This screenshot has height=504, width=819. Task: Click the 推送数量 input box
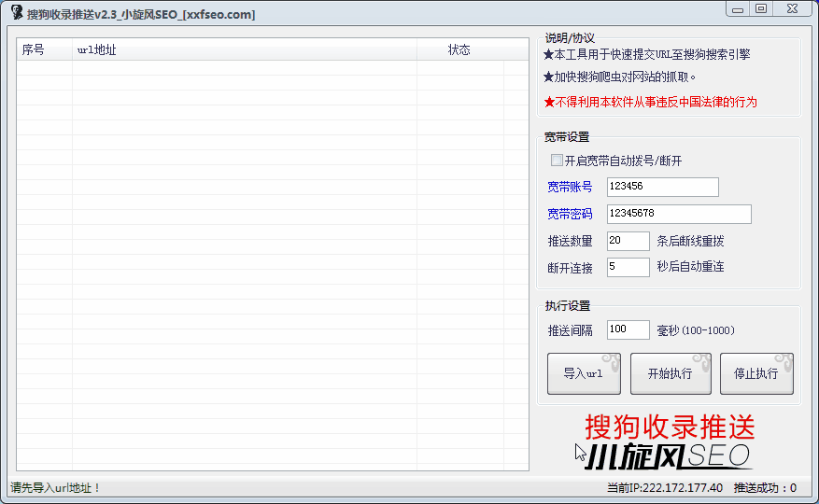pos(628,242)
